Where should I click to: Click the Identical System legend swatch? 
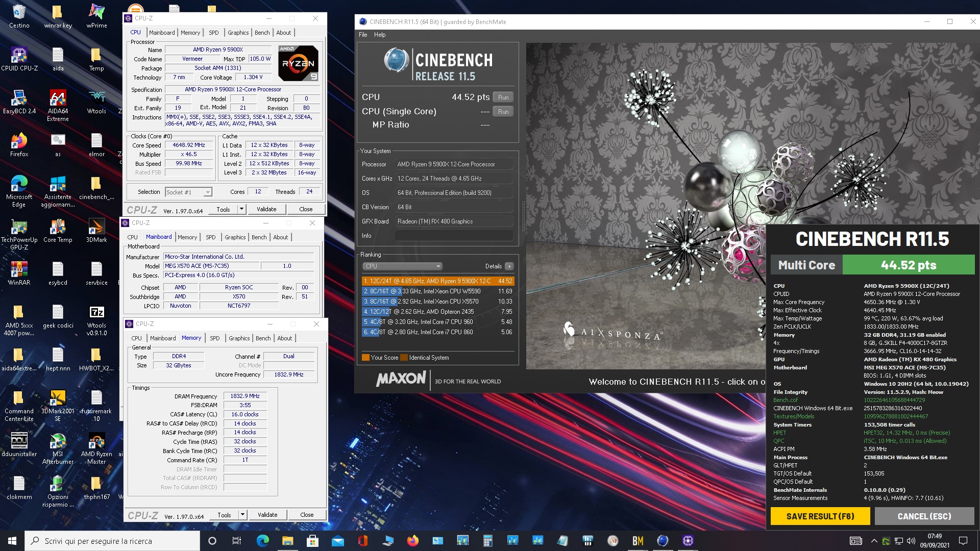point(404,358)
